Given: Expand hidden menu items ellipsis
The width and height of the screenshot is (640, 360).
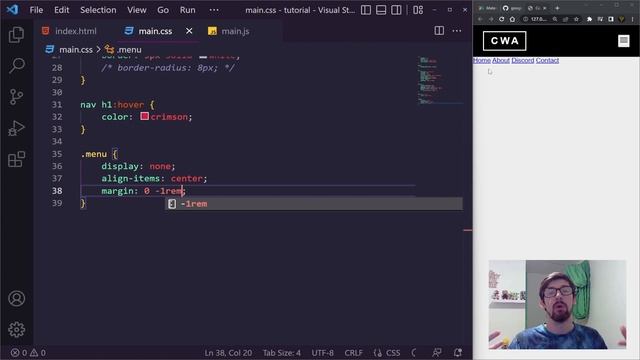Looking at the screenshot, I should 213,10.
